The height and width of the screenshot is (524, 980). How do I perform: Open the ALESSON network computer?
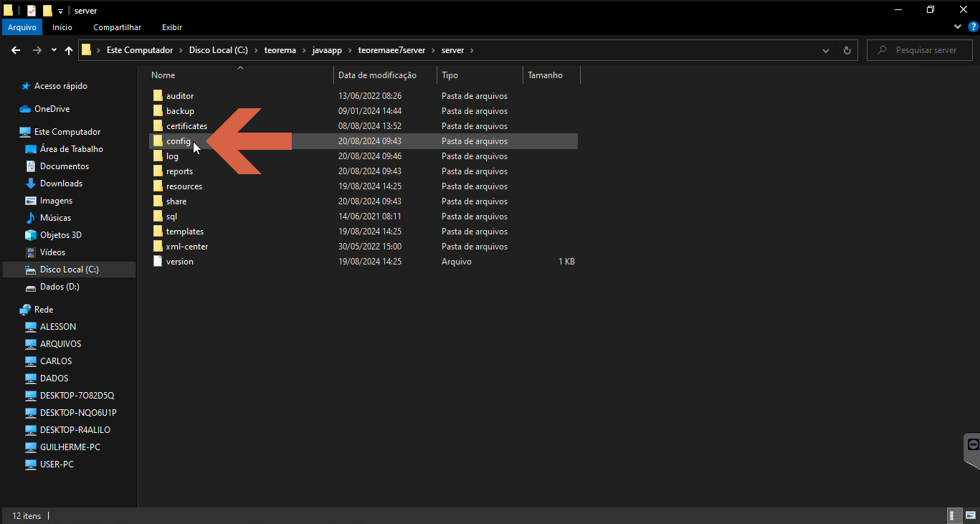pyautogui.click(x=57, y=327)
